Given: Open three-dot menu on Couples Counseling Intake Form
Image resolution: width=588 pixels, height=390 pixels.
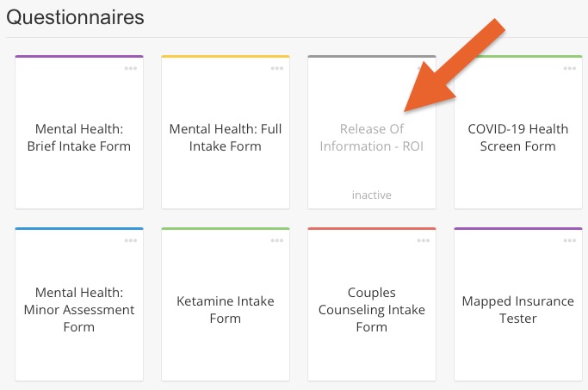Looking at the screenshot, I should pos(423,240).
